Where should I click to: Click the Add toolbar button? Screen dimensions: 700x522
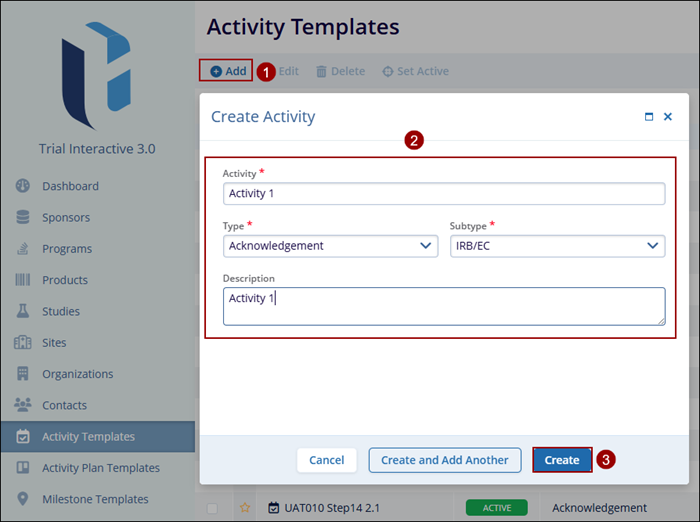(x=227, y=71)
